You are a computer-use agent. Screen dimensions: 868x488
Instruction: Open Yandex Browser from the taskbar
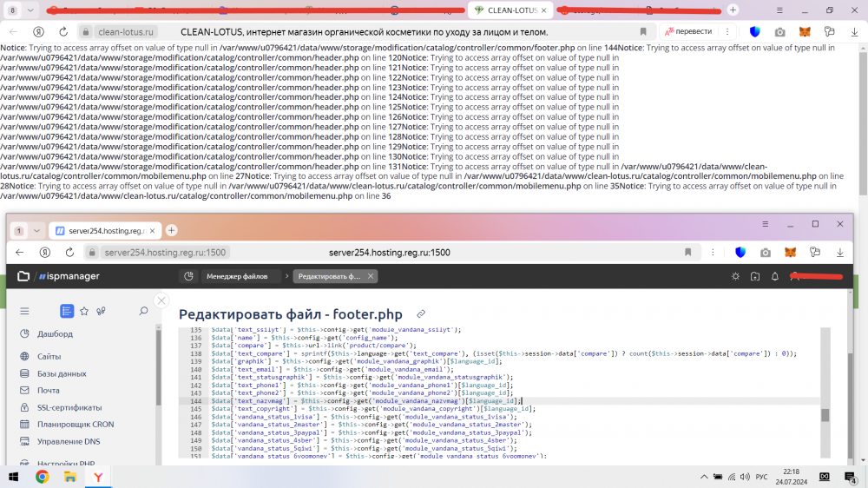pyautogui.click(x=99, y=477)
